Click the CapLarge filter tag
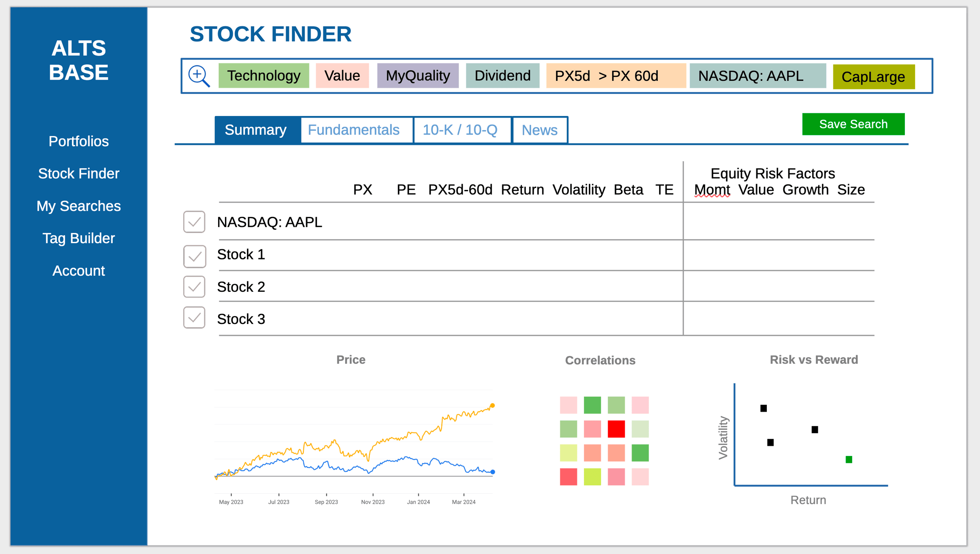The width and height of the screenshot is (980, 554). 873,77
